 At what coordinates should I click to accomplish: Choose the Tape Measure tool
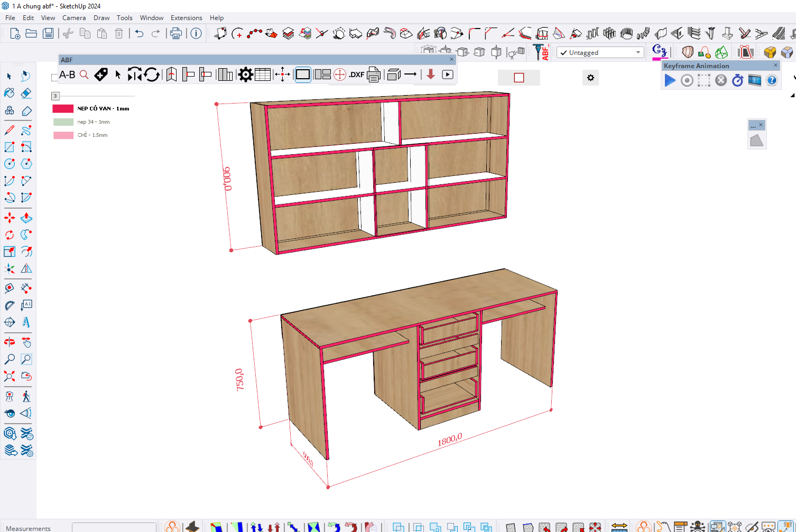pos(10,305)
